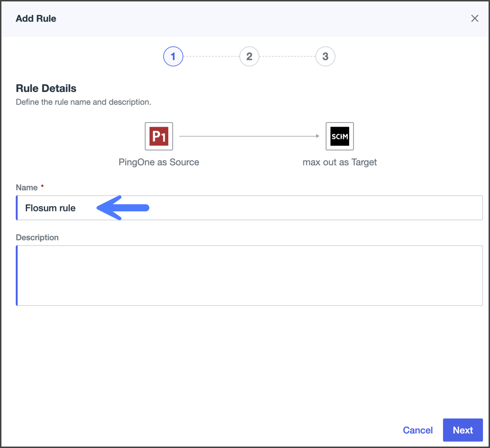Viewport: 490px width, 448px height.
Task: Click the PingOne P1 source icon
Action: click(159, 137)
